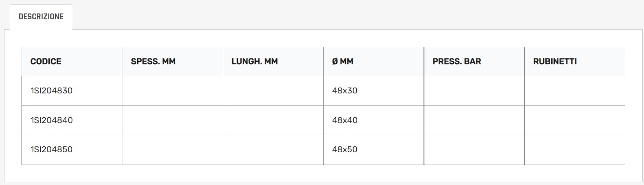Click the SPESS. MM column header

153,62
